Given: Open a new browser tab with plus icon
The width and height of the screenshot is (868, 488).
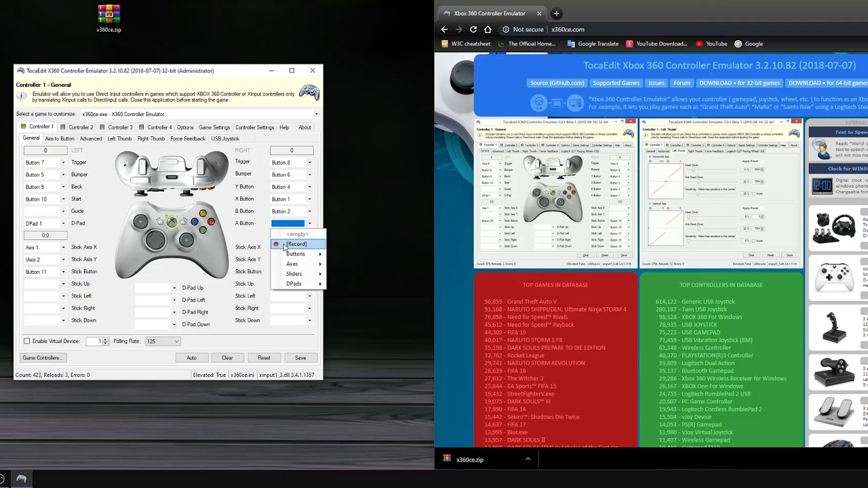Looking at the screenshot, I should click(557, 14).
